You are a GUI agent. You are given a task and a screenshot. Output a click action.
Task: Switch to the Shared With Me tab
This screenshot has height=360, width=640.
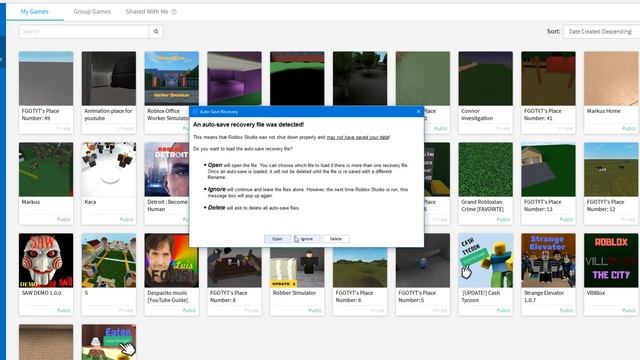[147, 11]
